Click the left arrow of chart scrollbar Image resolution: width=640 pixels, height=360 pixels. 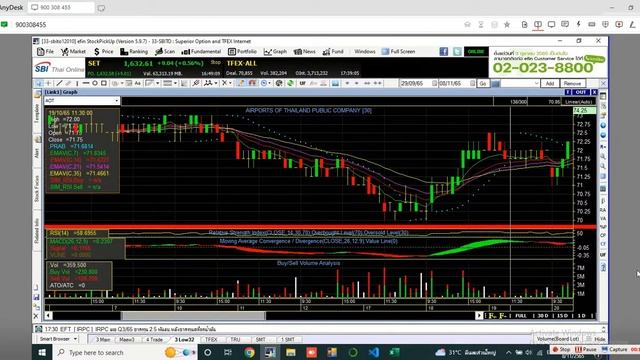48,316
